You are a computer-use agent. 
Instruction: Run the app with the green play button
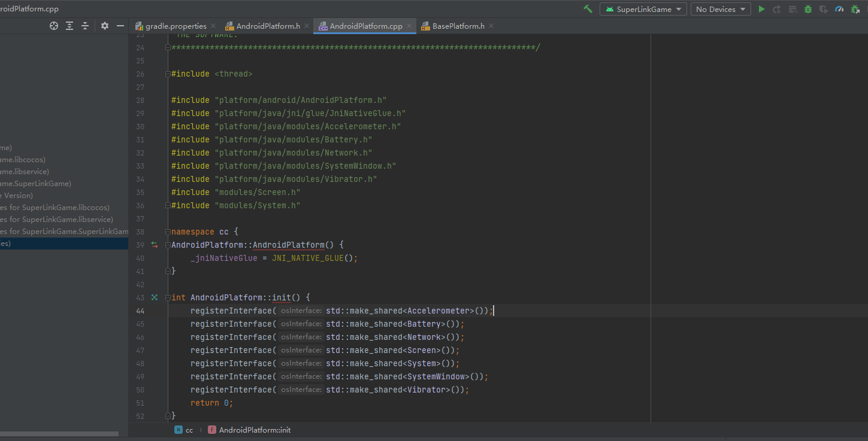point(761,9)
